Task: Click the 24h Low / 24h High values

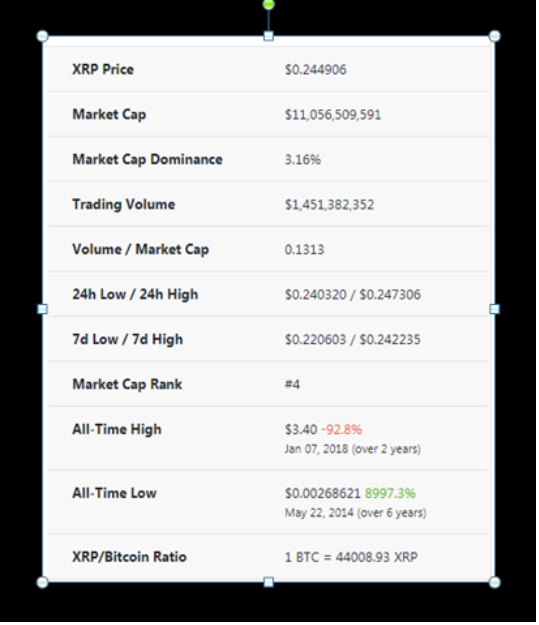Action: 352,295
